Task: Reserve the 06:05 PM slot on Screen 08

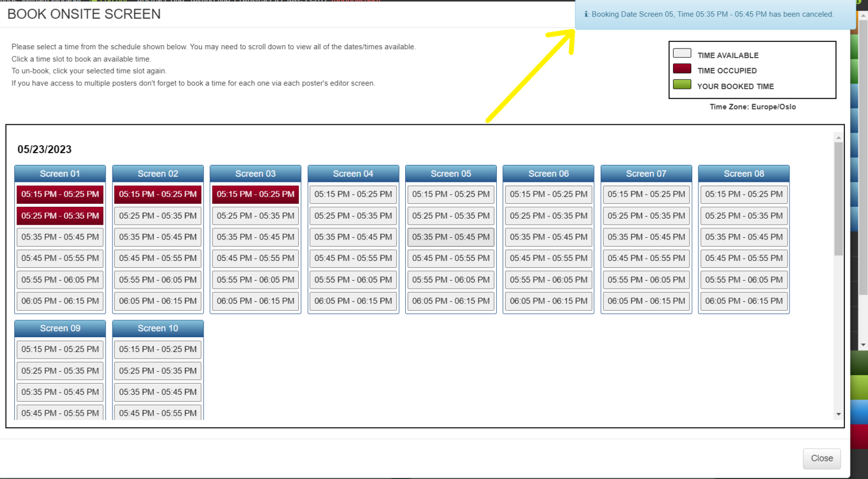Action: tap(744, 301)
